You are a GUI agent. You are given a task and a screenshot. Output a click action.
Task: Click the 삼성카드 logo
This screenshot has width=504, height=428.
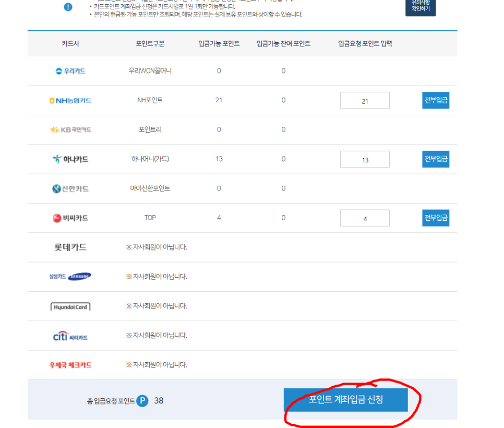pos(70,277)
